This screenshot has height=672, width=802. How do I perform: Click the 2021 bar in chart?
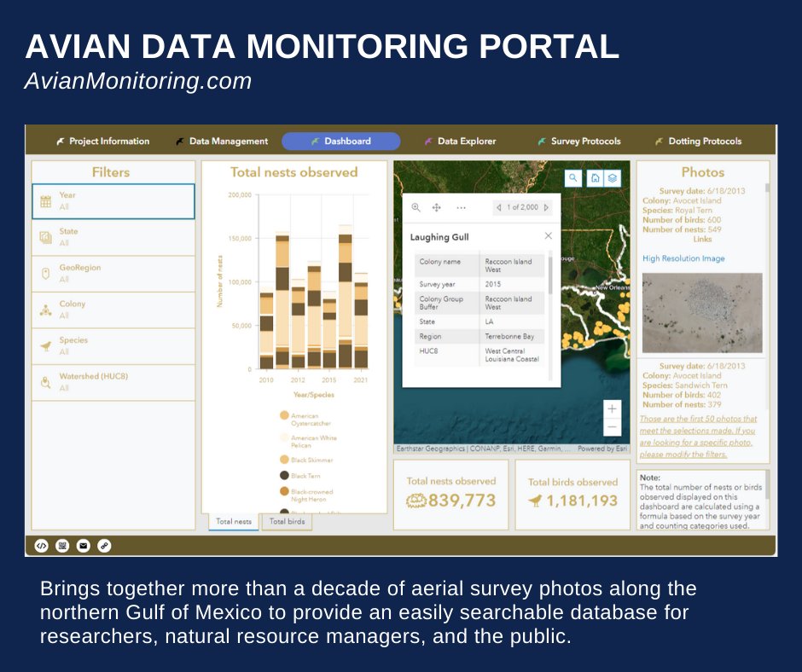[361, 321]
